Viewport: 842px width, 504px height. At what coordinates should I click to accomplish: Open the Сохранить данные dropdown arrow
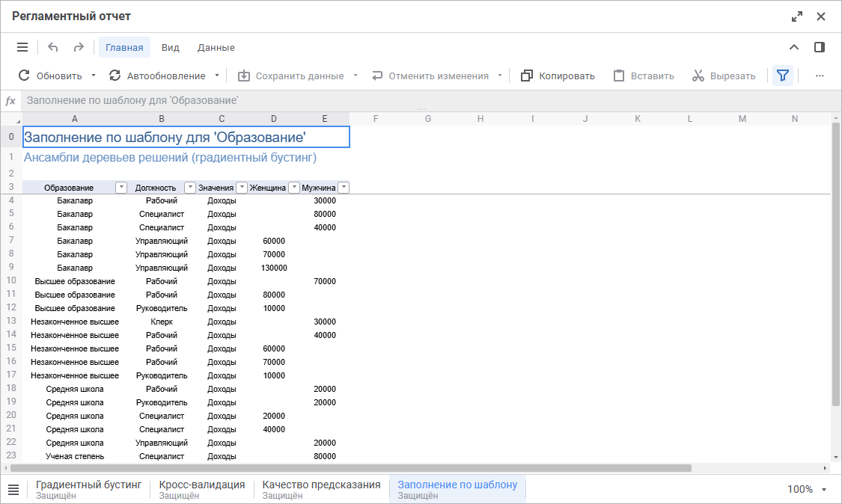point(356,76)
